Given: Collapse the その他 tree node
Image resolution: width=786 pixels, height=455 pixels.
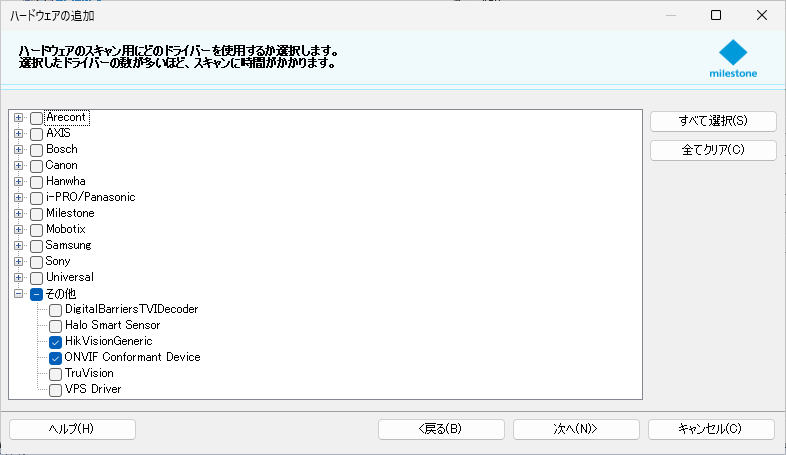Looking at the screenshot, I should click(19, 294).
